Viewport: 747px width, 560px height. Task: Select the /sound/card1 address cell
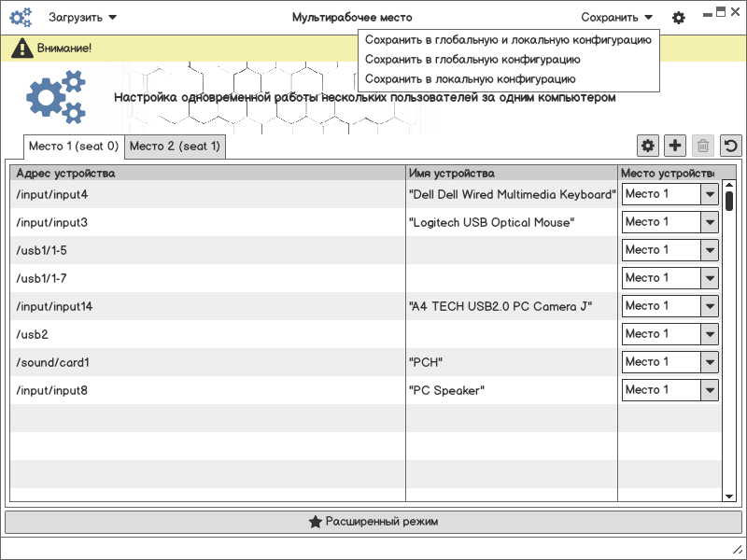click(x=207, y=362)
